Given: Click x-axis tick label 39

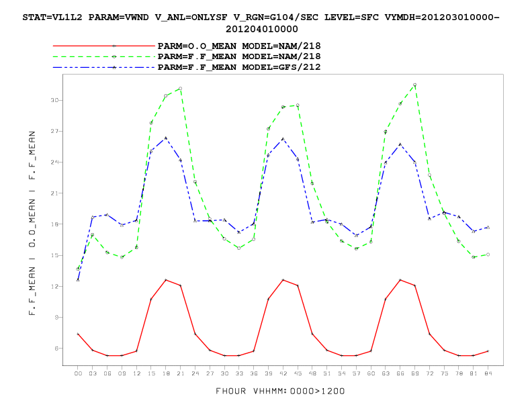Looking at the screenshot, I should [x=269, y=373].
